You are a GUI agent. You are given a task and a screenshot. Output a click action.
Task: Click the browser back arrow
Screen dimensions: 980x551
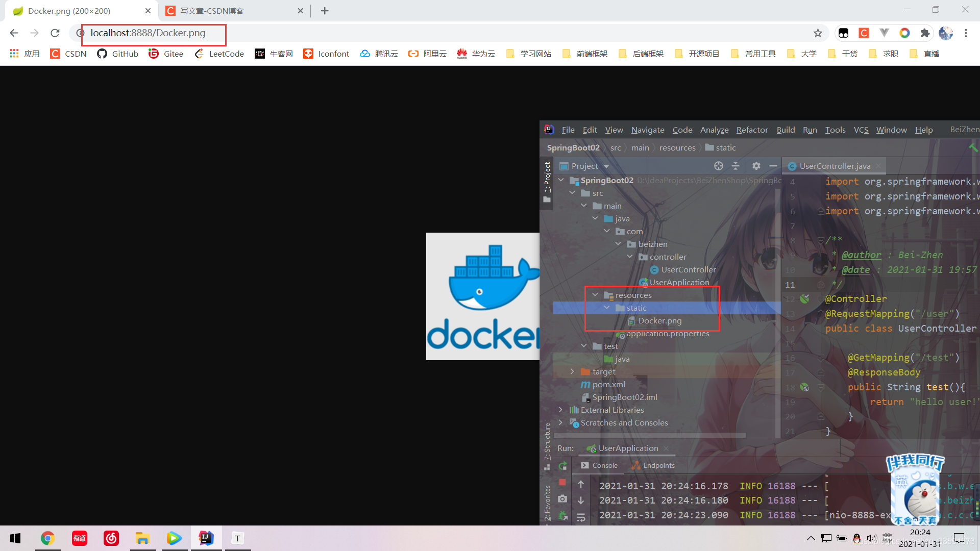click(14, 33)
